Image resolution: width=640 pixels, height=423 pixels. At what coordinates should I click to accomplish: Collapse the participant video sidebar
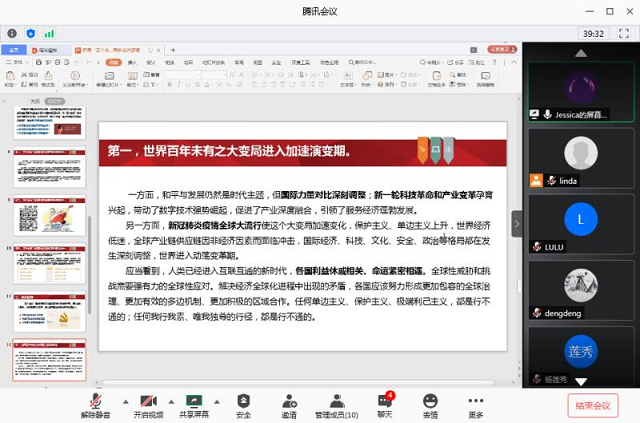517,224
